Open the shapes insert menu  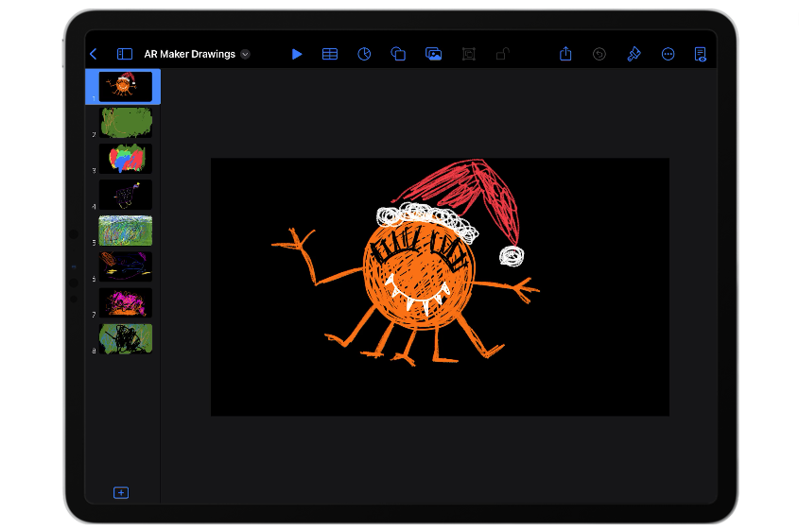(398, 55)
